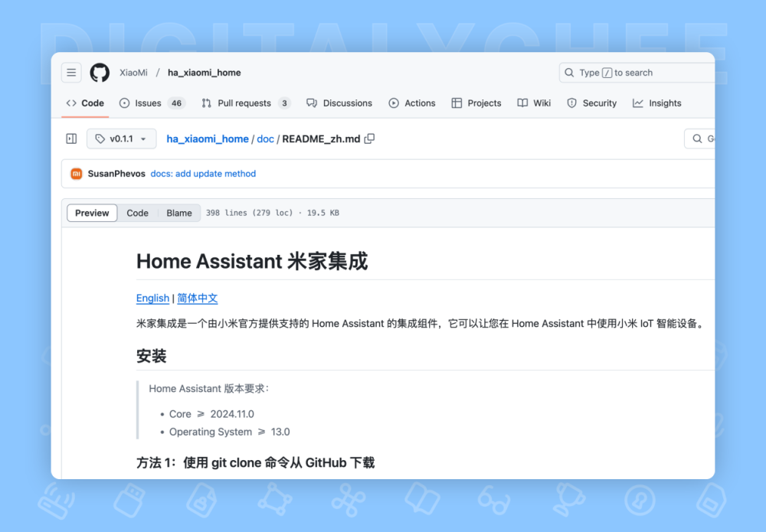766x532 pixels.
Task: Click the 398 lines file info text
Action: [273, 213]
